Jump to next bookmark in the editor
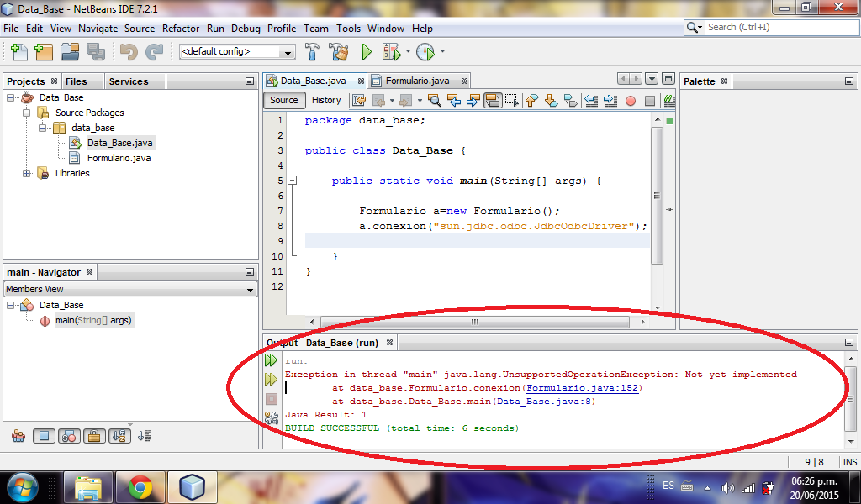This screenshot has height=504, width=861. 551,100
